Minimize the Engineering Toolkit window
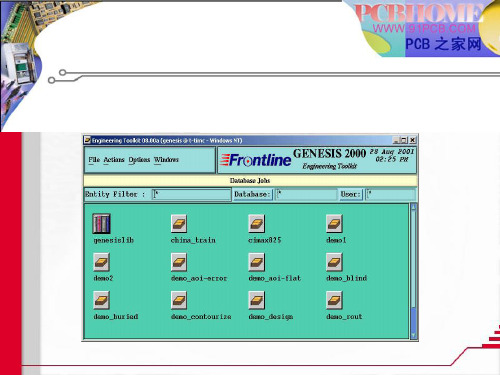 (396, 140)
